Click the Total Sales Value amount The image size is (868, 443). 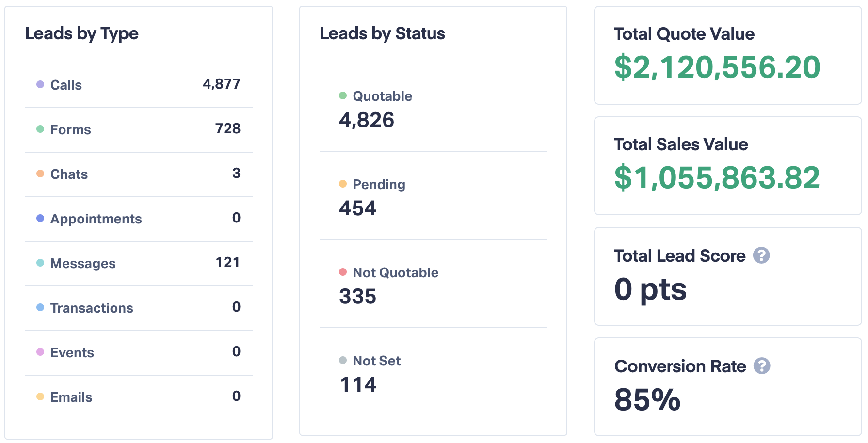tap(716, 178)
